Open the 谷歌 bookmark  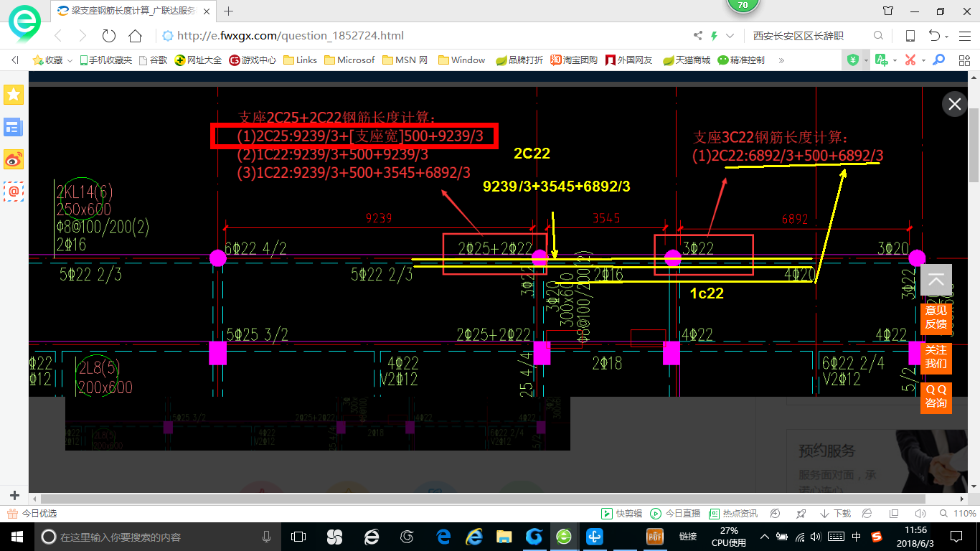click(x=153, y=60)
